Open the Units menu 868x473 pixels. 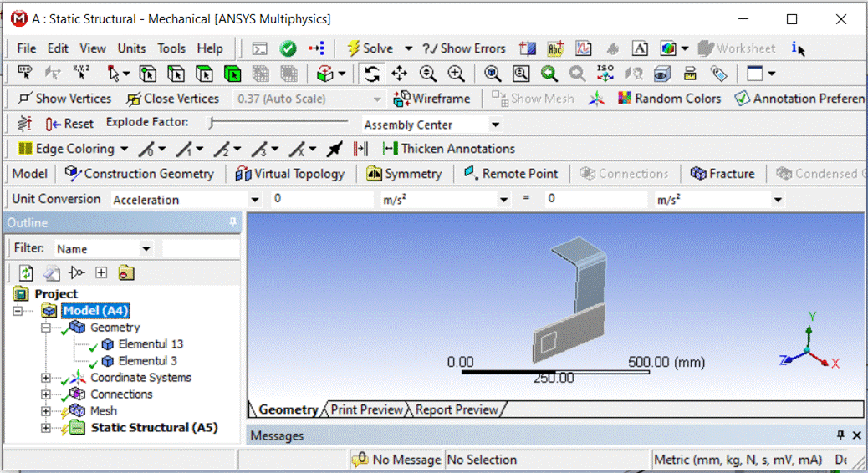click(x=132, y=48)
